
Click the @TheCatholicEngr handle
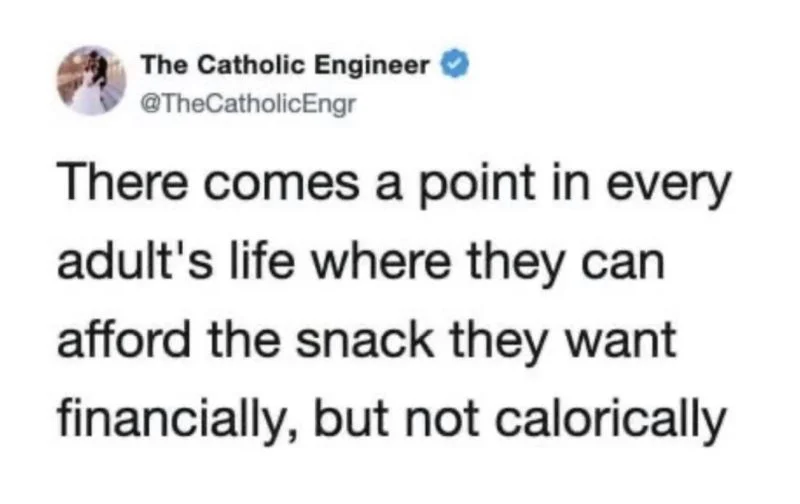[247, 105]
